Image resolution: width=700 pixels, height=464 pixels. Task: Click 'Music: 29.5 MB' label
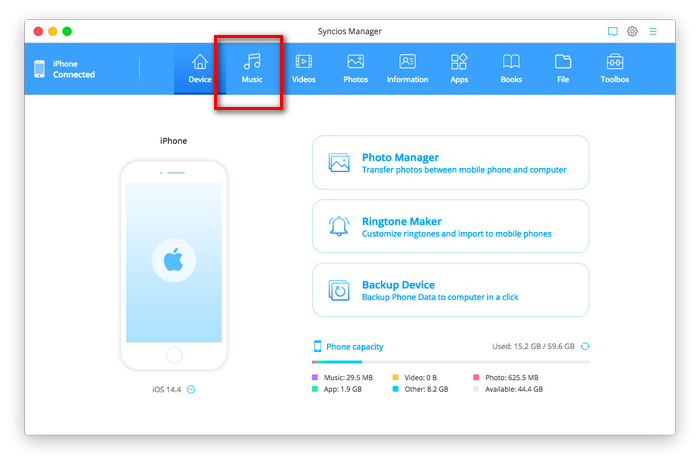click(348, 377)
